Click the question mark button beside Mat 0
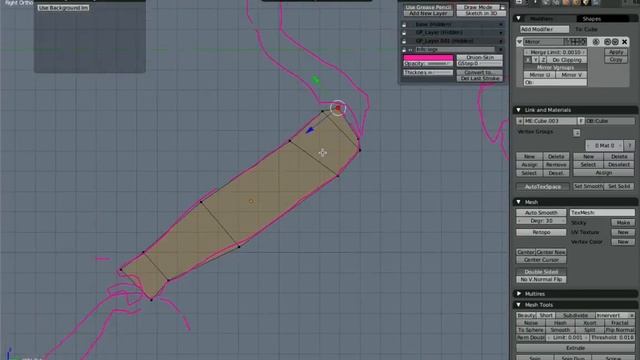Screen dimensions: 640x360 click(629, 145)
